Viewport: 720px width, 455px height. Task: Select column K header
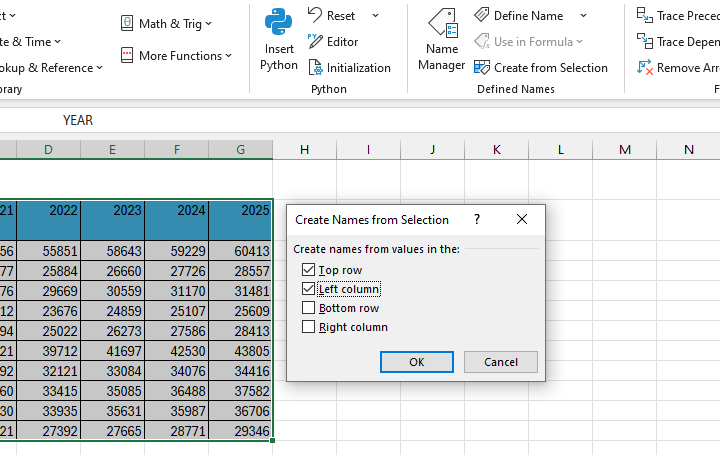[496, 150]
